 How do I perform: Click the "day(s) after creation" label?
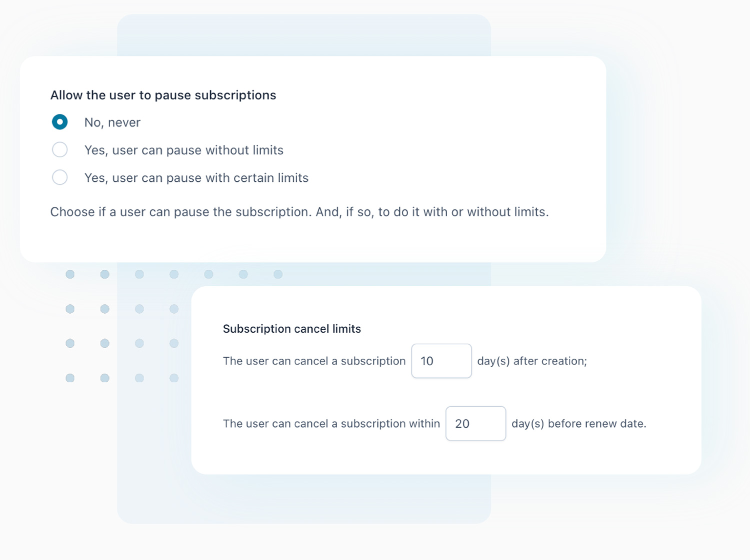(532, 361)
